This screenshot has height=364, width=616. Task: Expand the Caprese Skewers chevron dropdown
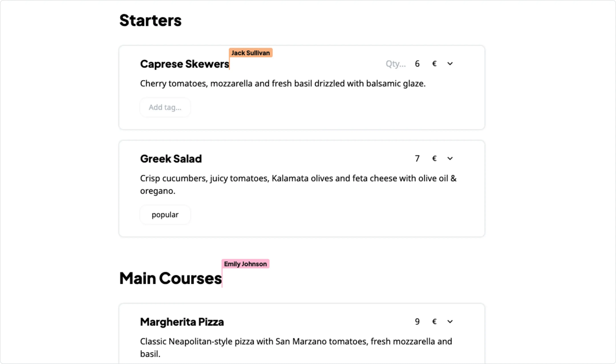(x=450, y=64)
